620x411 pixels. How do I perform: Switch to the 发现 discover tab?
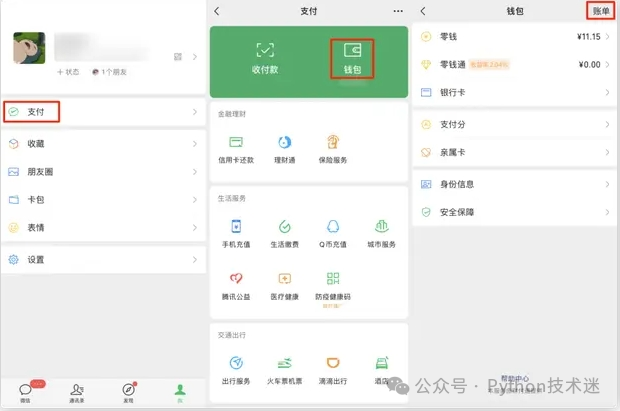pos(129,393)
